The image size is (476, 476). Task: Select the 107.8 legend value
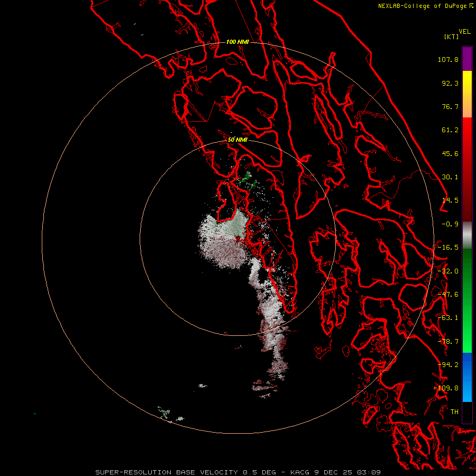[x=448, y=59]
